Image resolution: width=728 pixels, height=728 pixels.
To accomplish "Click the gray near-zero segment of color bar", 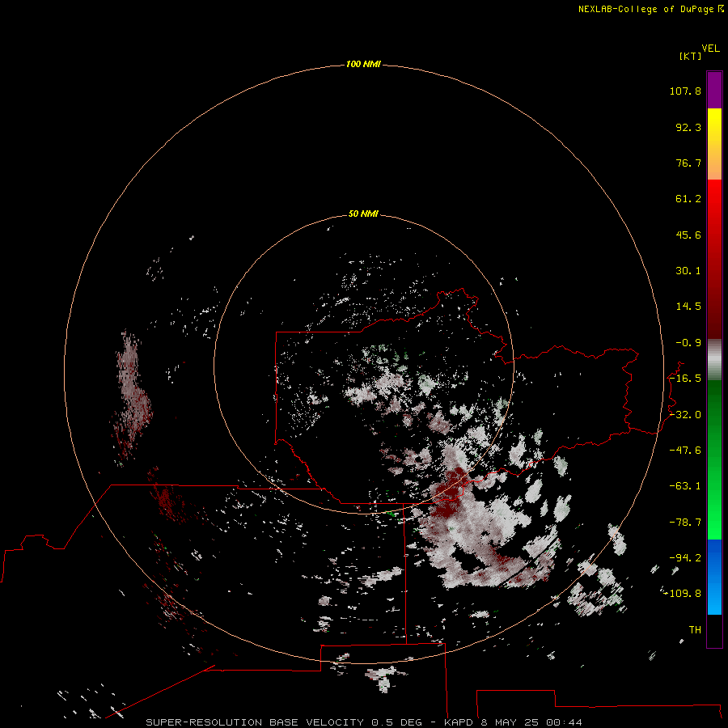I will point(714,360).
